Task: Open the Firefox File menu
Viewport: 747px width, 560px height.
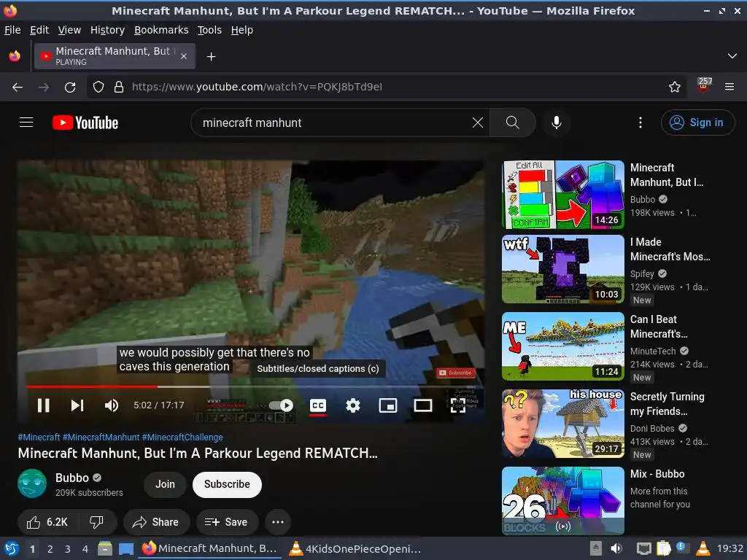Action: coord(12,30)
